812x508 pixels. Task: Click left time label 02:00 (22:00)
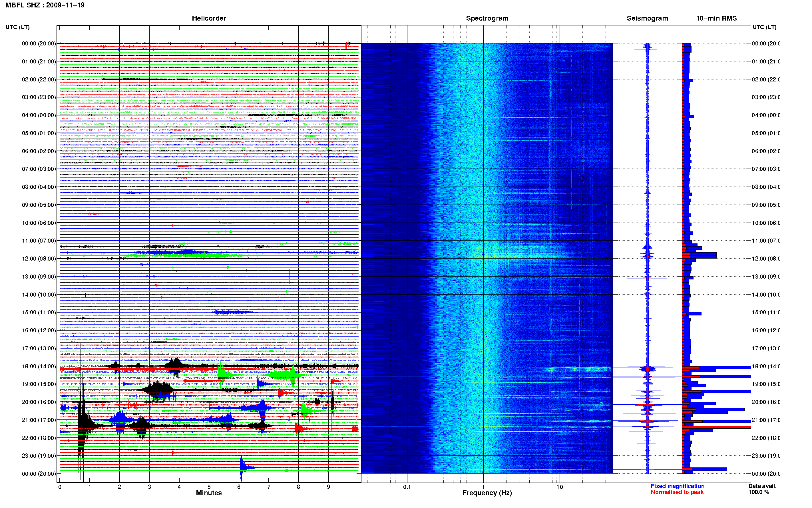(x=39, y=79)
